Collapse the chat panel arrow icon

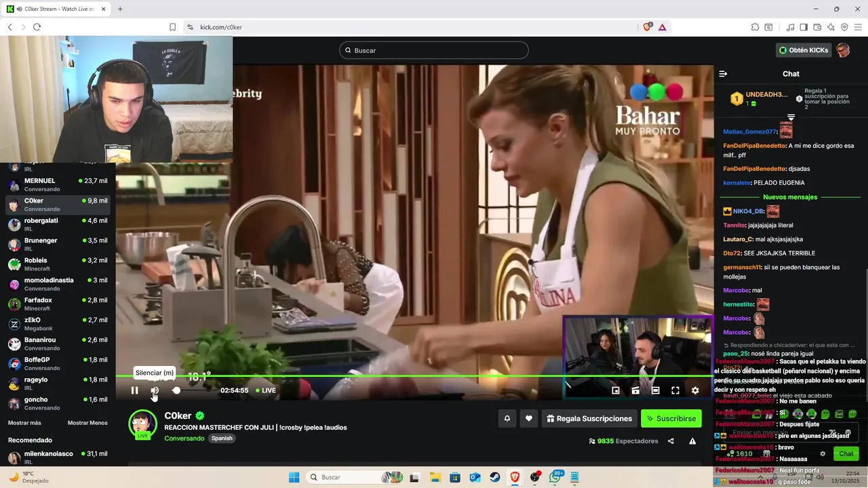pyautogui.click(x=723, y=74)
